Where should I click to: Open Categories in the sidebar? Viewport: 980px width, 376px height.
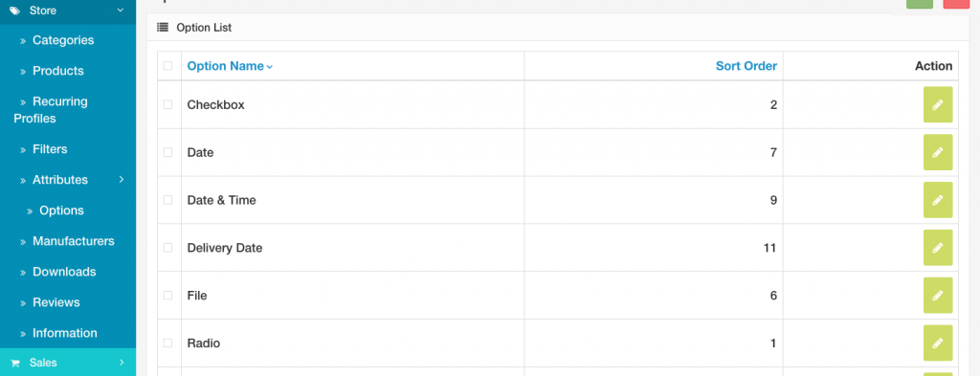click(x=63, y=40)
